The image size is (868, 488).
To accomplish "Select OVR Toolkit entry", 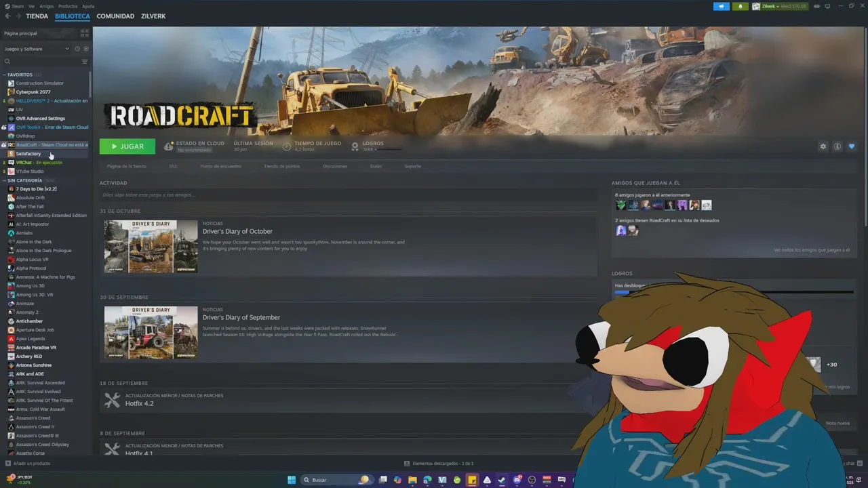I will [x=45, y=127].
